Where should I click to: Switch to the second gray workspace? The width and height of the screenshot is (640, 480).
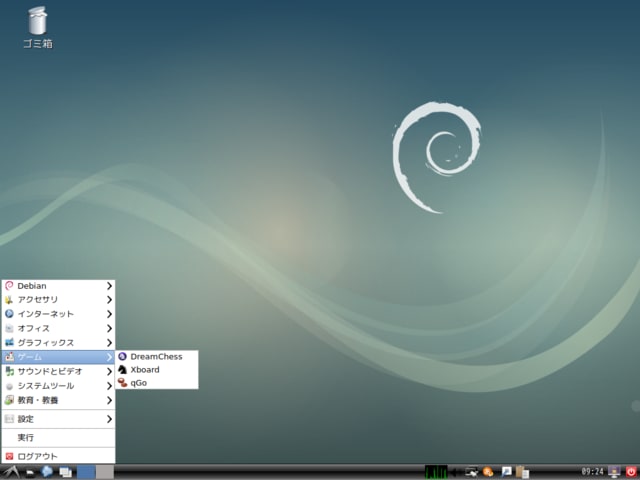[104, 472]
